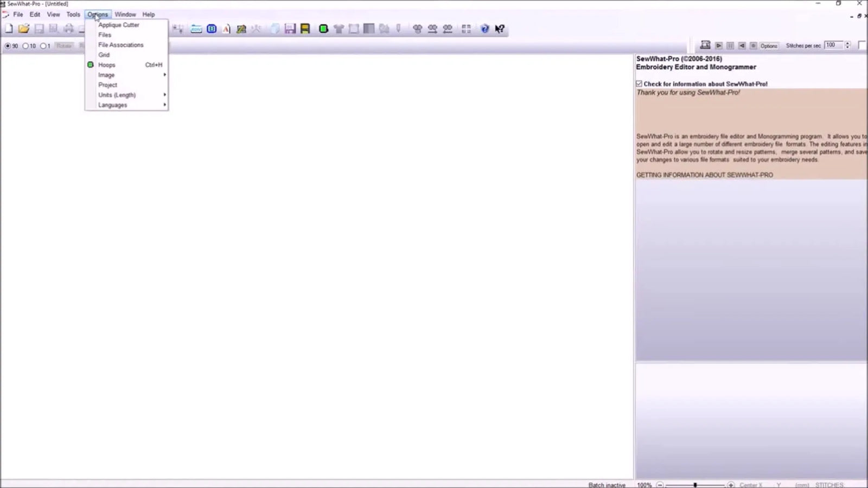The height and width of the screenshot is (488, 868).
Task: Select the 90 degree rotation radio button
Action: (8, 46)
